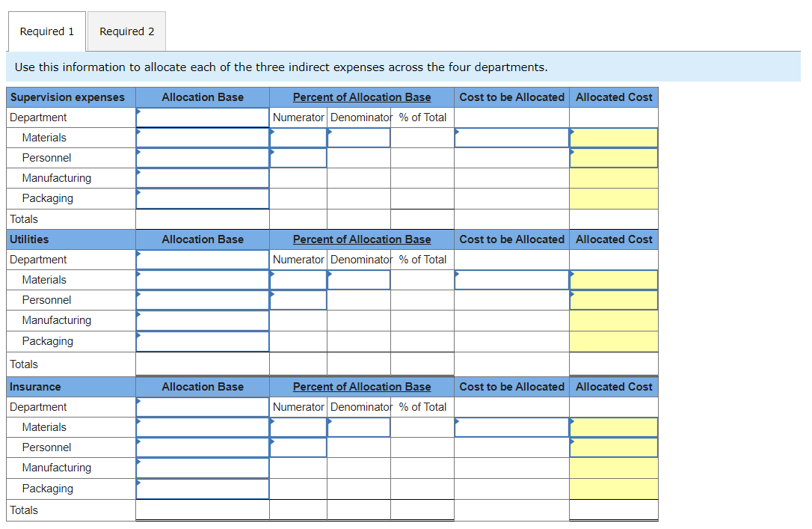This screenshot has width=812, height=529.
Task: Select Utilities Manufacturing allocation base cell
Action: tap(203, 321)
